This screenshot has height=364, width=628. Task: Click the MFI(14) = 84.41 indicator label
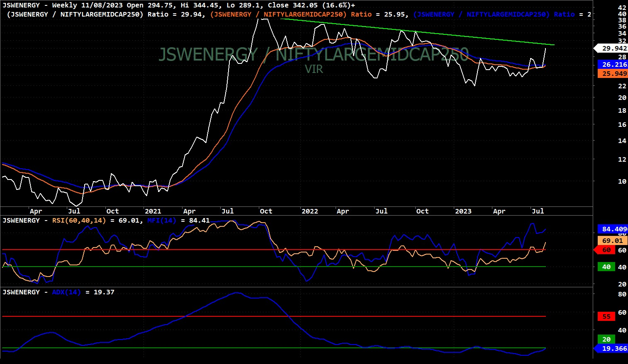click(x=178, y=221)
